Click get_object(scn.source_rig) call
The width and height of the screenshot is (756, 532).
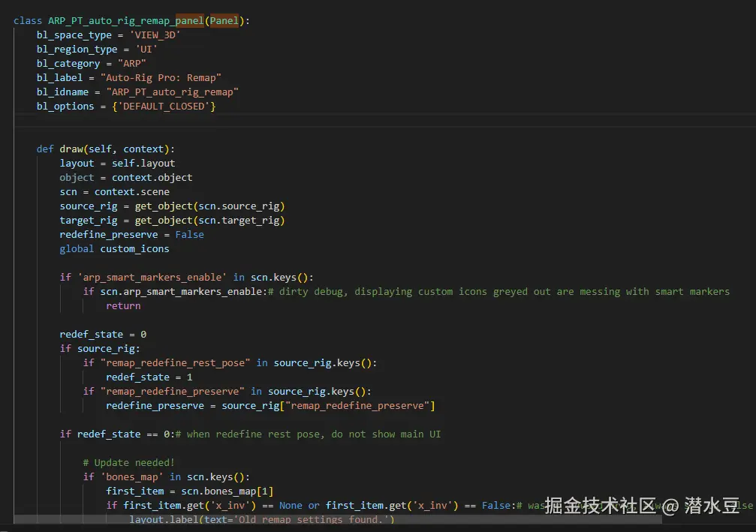pos(209,206)
